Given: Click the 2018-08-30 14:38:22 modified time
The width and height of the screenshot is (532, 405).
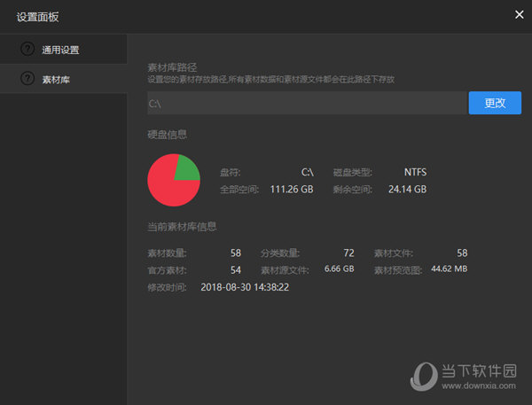Looking at the screenshot, I should [245, 287].
